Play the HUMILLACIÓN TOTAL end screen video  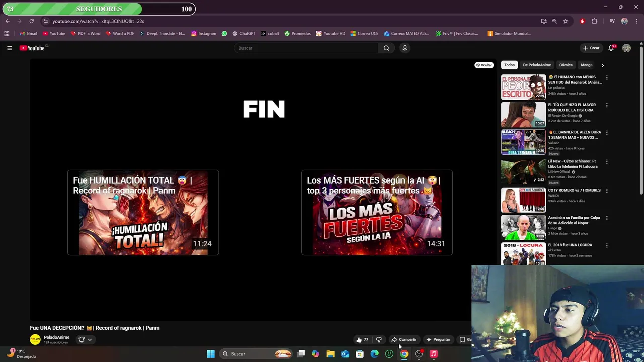[x=143, y=213]
